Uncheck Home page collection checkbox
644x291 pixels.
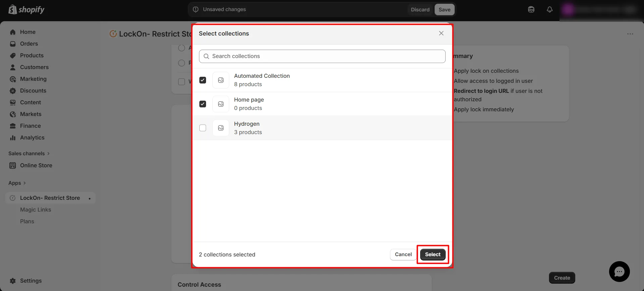click(x=203, y=104)
